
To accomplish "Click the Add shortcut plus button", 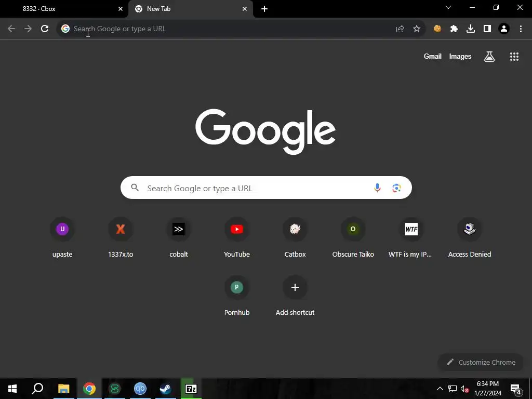I will [295, 287].
